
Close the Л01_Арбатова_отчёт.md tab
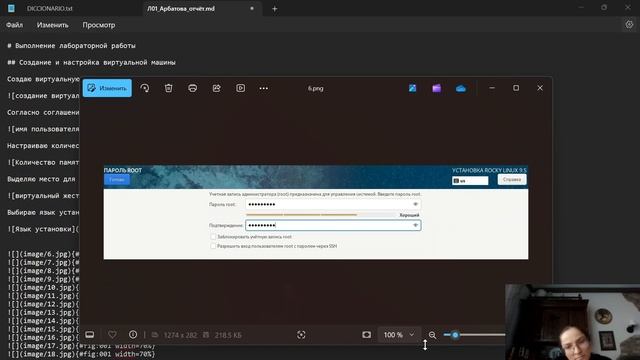pos(252,9)
